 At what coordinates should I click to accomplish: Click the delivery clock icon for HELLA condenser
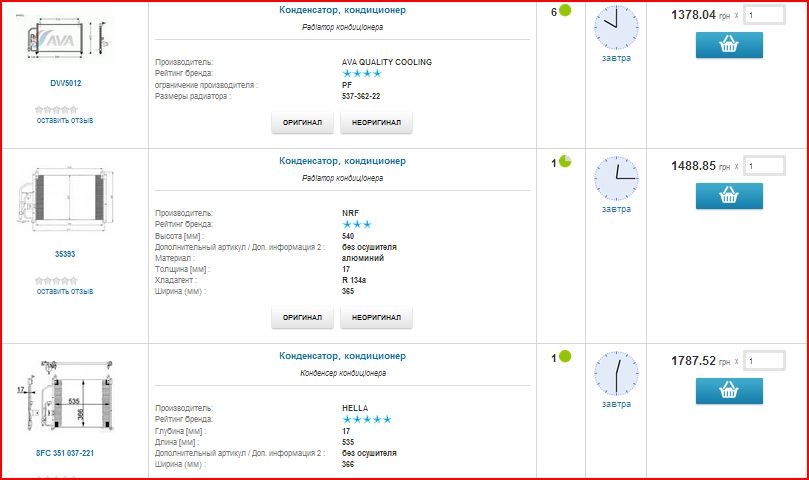point(616,374)
